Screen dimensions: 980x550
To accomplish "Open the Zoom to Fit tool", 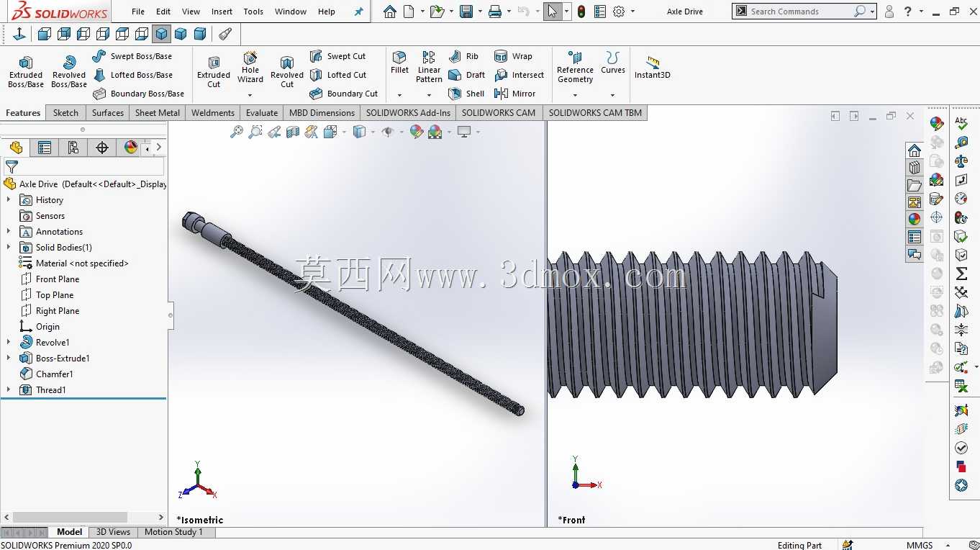I will click(x=236, y=132).
